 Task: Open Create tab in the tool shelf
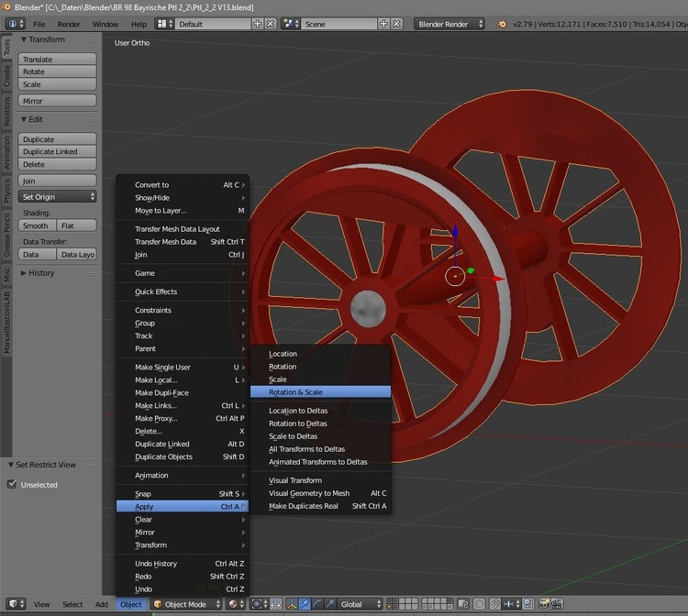point(6,76)
